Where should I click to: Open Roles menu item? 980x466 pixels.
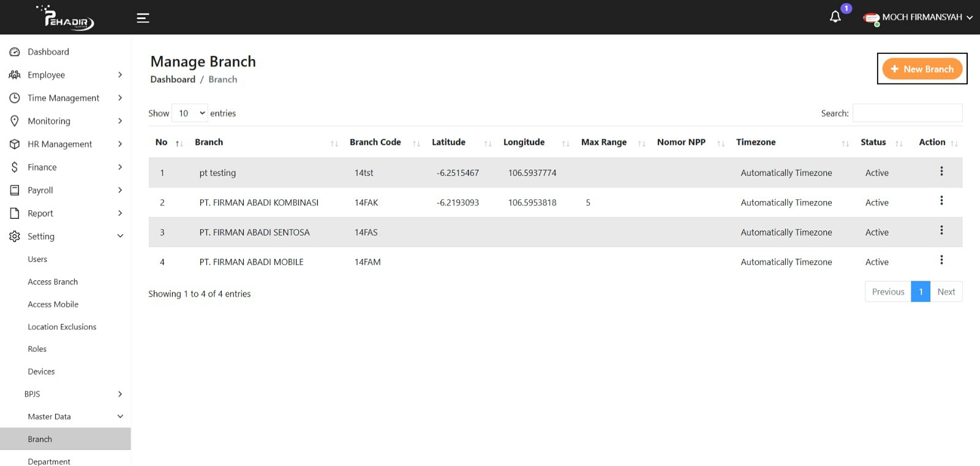(x=37, y=349)
